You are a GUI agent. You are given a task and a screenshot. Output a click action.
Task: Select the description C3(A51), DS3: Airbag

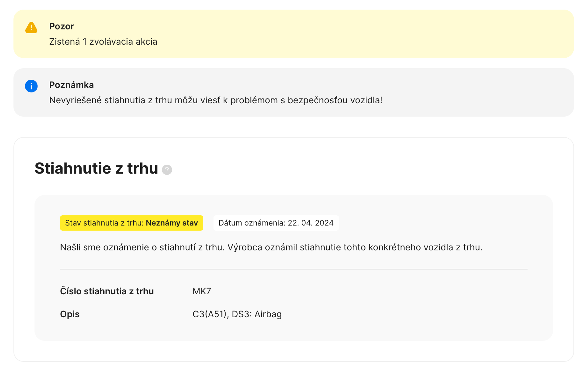click(237, 314)
